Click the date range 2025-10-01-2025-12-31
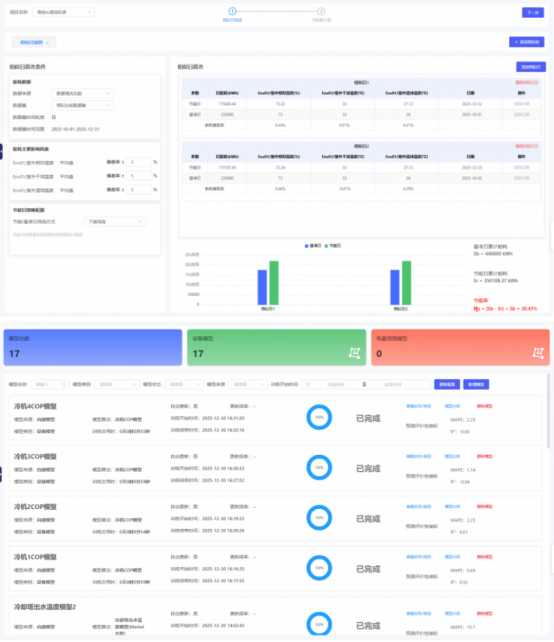The width and height of the screenshot is (554, 642). point(75,129)
